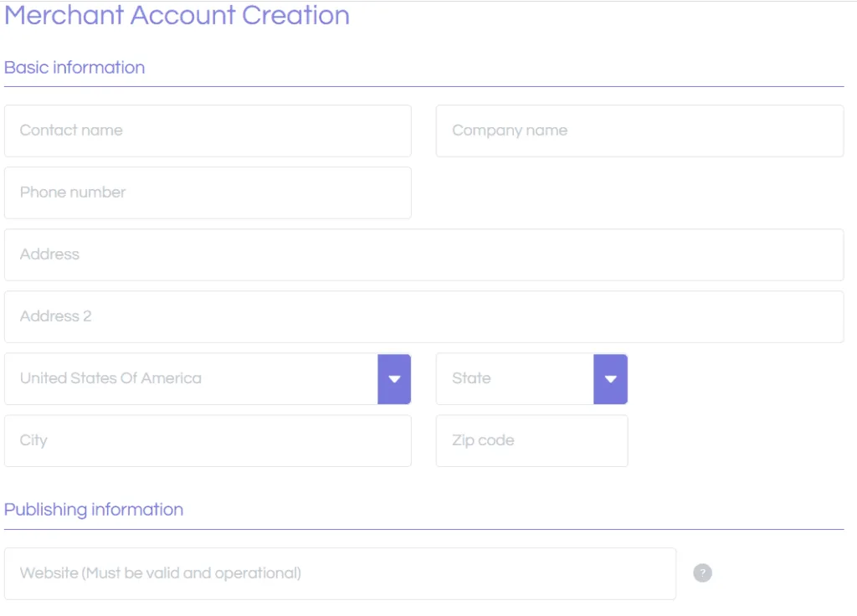This screenshot has width=857, height=616.
Task: Click the Contact name input field
Action: point(208,131)
